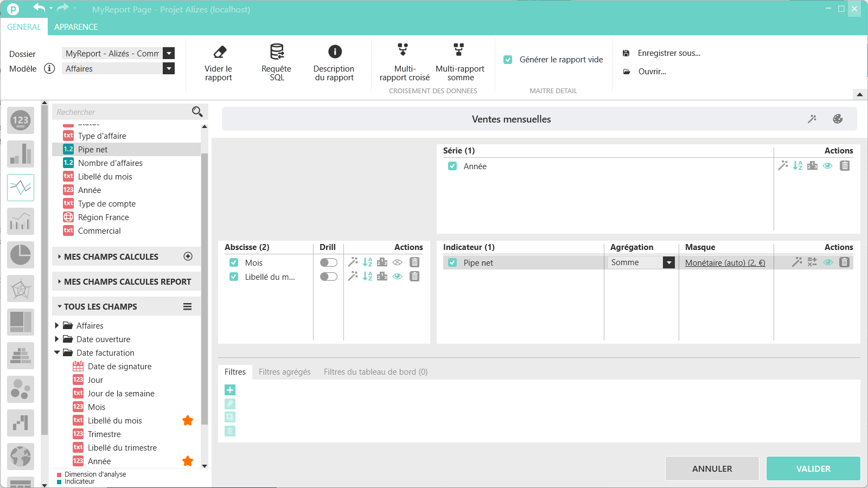Open the Requête SQL tool
Screen dimensions: 868x488
pos(277,62)
